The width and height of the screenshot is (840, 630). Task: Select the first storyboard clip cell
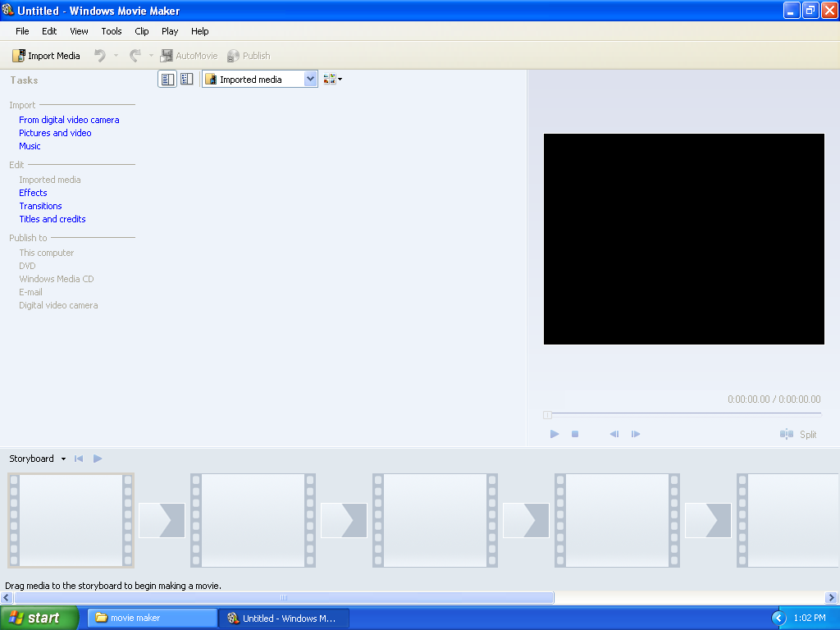[x=71, y=520]
